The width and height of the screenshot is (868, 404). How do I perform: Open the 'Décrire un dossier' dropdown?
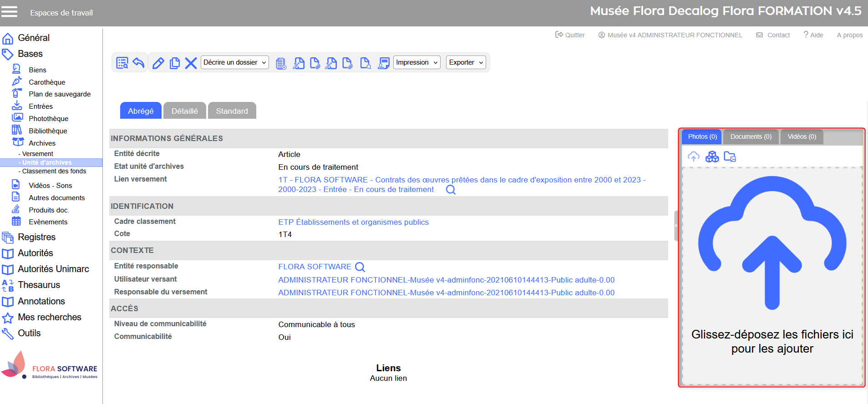coord(234,62)
